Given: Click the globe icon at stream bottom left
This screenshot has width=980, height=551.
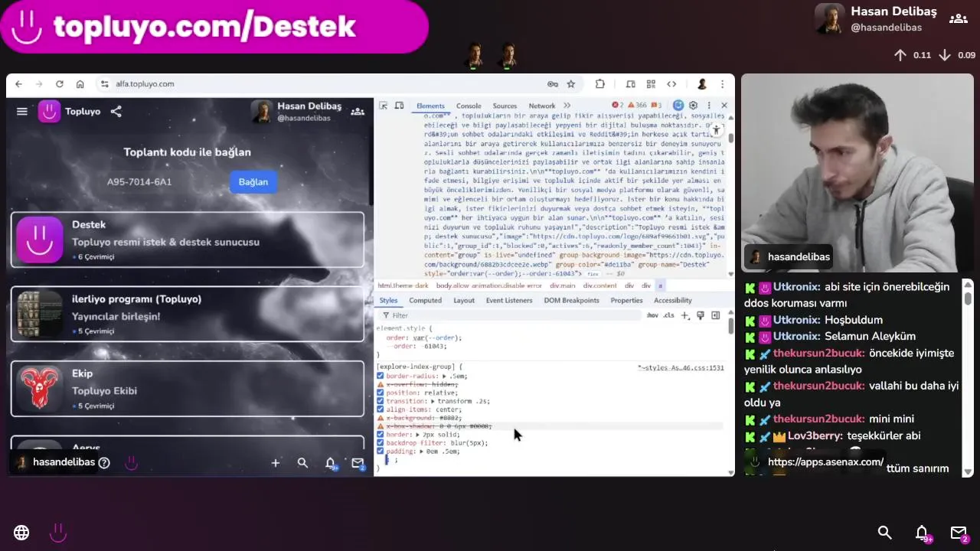Looking at the screenshot, I should 21,533.
